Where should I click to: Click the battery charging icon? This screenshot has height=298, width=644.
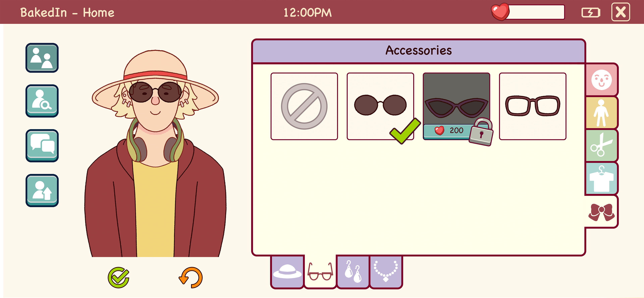pos(591,12)
